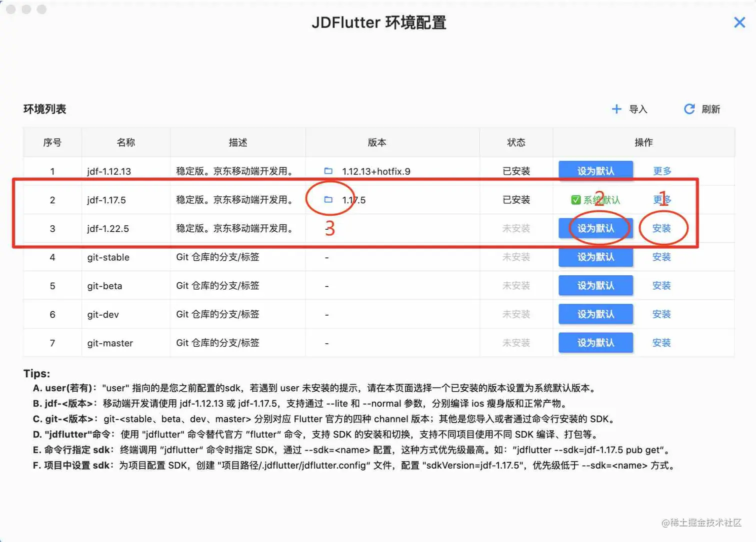Screen dimensions: 756x542
Task: Install jdf-1.22.5 via 安装 link
Action: 661,228
